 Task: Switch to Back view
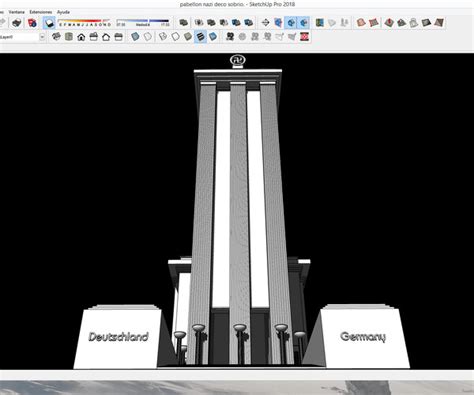pyautogui.click(x=106, y=37)
